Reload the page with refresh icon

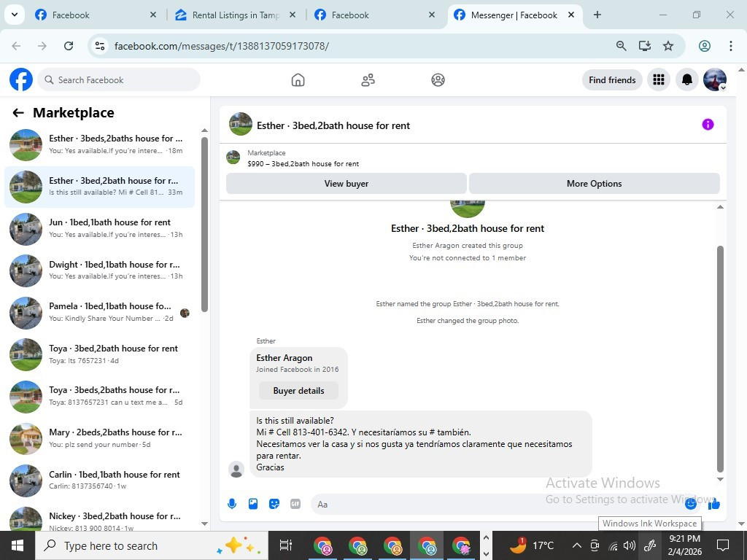pyautogui.click(x=69, y=46)
